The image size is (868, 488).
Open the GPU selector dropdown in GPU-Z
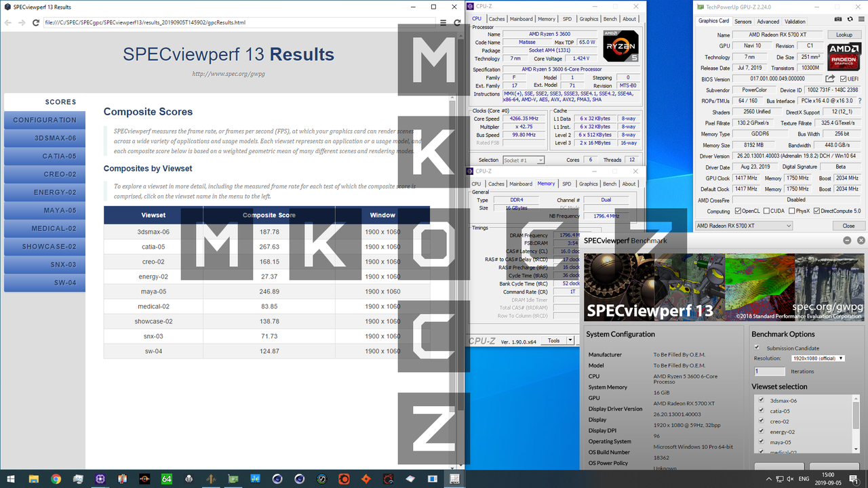[744, 226]
